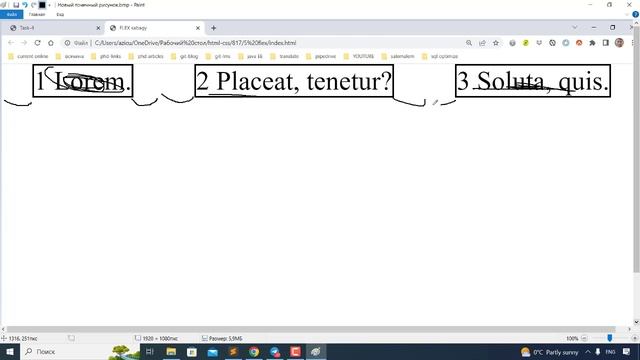Click the 1920 × 1080 canvas size readout
The height and width of the screenshot is (360, 640).
[x=156, y=338]
